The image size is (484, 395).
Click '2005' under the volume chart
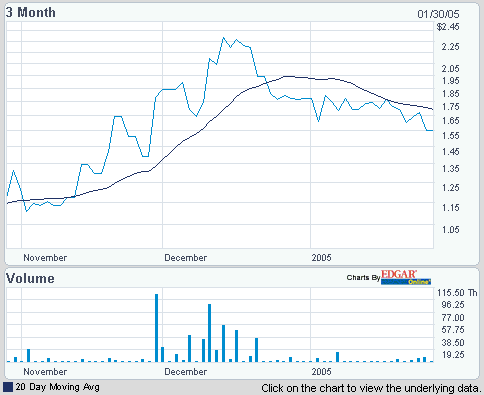coord(321,372)
